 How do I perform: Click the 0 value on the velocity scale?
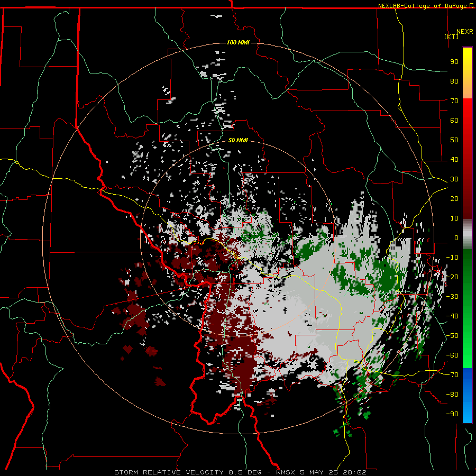coord(456,237)
